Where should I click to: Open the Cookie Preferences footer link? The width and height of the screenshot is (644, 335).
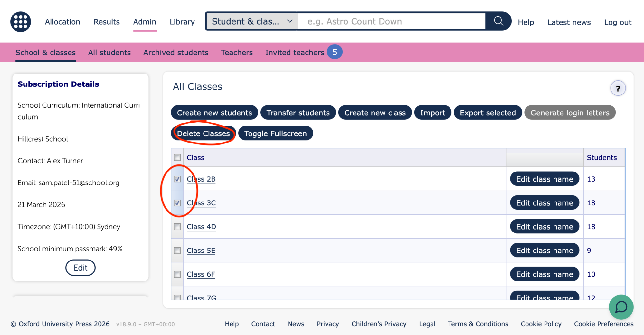(603, 324)
